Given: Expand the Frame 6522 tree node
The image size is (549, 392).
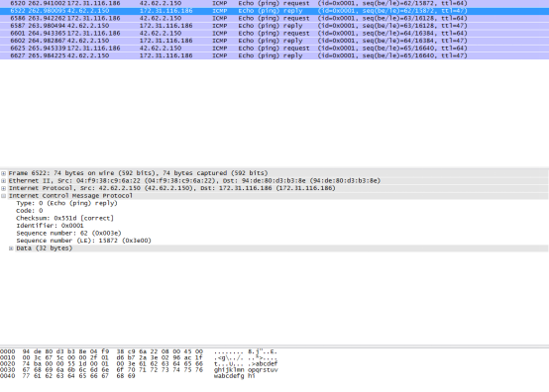Looking at the screenshot, I should click(x=4, y=173).
